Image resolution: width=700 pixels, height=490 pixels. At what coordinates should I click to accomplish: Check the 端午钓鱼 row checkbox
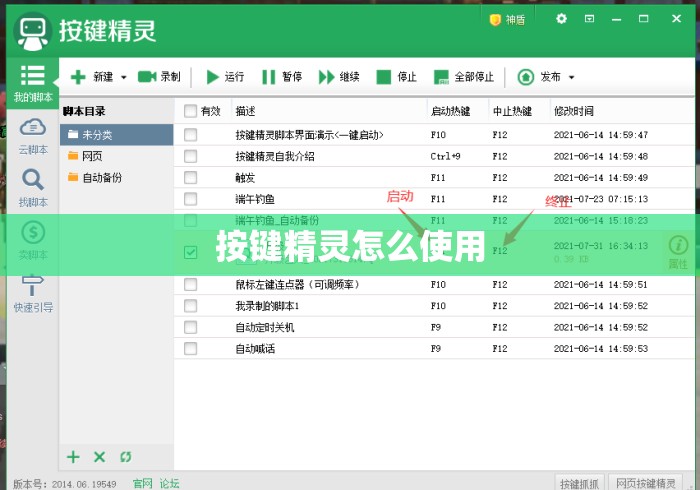pyautogui.click(x=191, y=199)
